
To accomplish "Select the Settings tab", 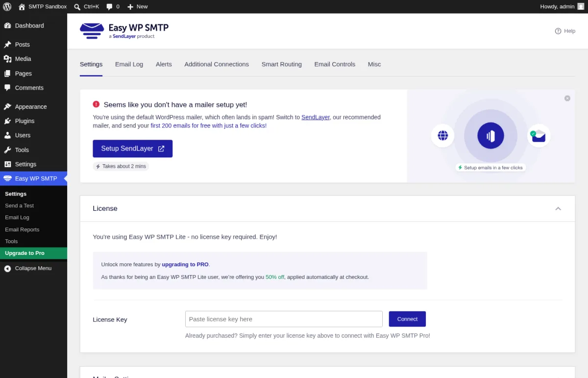I will point(91,64).
